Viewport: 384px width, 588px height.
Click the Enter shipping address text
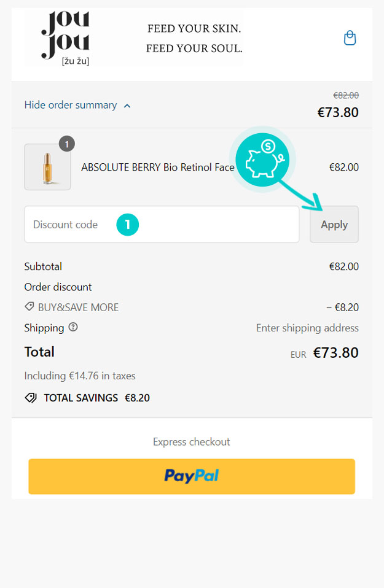[x=307, y=328]
